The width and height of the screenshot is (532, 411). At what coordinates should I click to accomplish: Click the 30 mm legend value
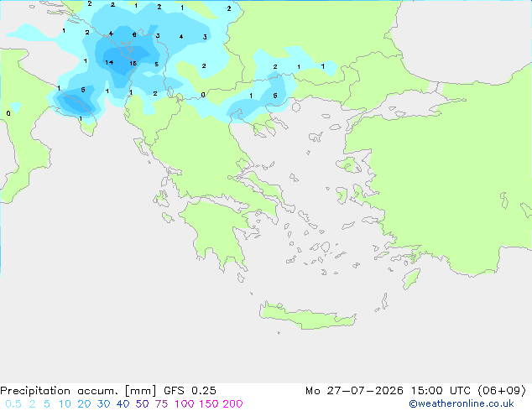[103, 404]
